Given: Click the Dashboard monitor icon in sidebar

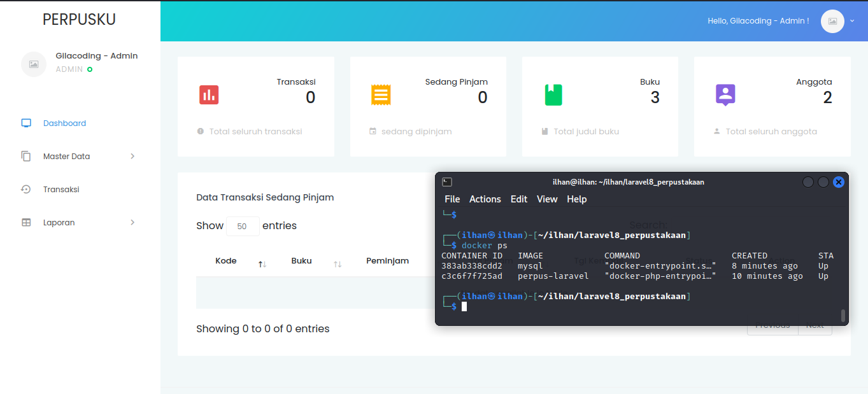Looking at the screenshot, I should click(26, 123).
